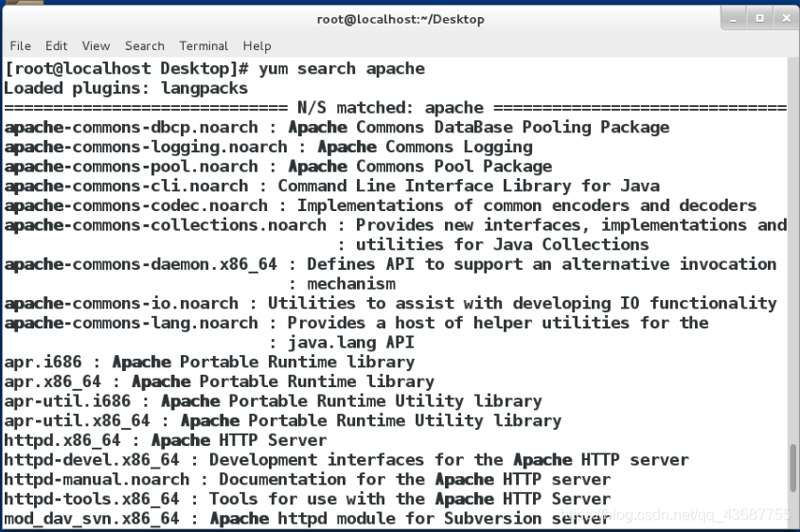Click apache-commons-io.noarch package name
This screenshot has width=800, height=532.
(x=121, y=303)
